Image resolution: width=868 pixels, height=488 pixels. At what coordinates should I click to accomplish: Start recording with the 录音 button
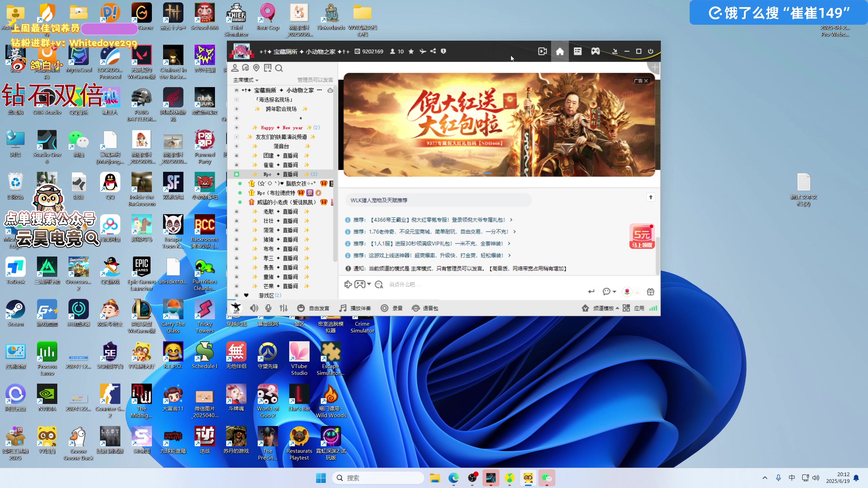click(x=392, y=308)
